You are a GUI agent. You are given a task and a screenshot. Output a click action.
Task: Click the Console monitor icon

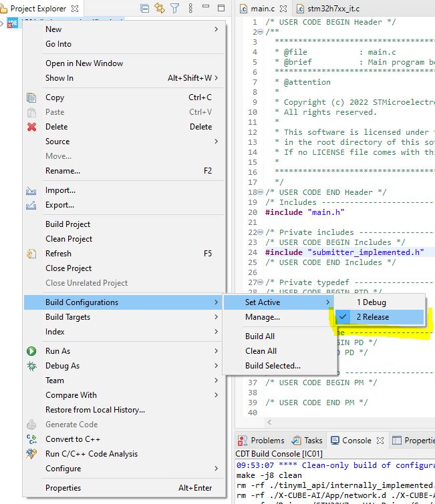tap(335, 441)
